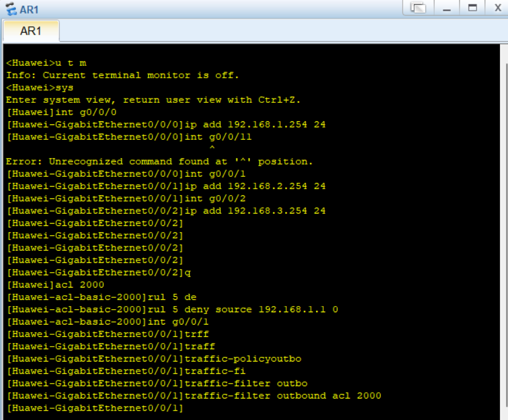
Task: Click the detach window icon button
Action: 418,7
